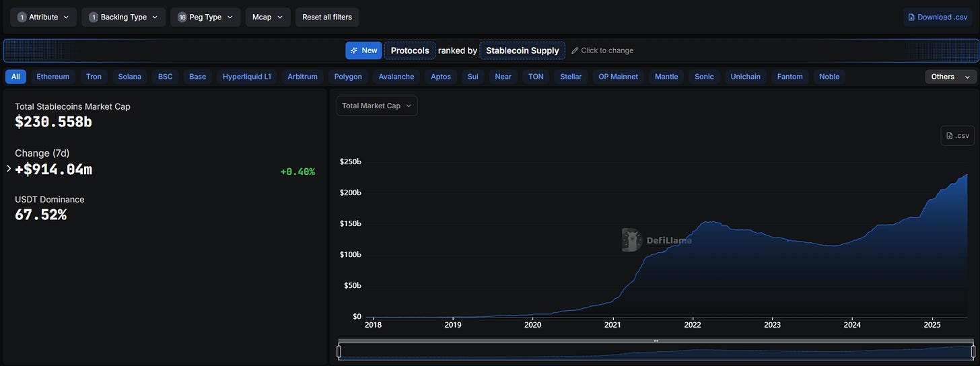Click the $250b y-axis label
This screenshot has width=980, height=366.
coord(351,161)
